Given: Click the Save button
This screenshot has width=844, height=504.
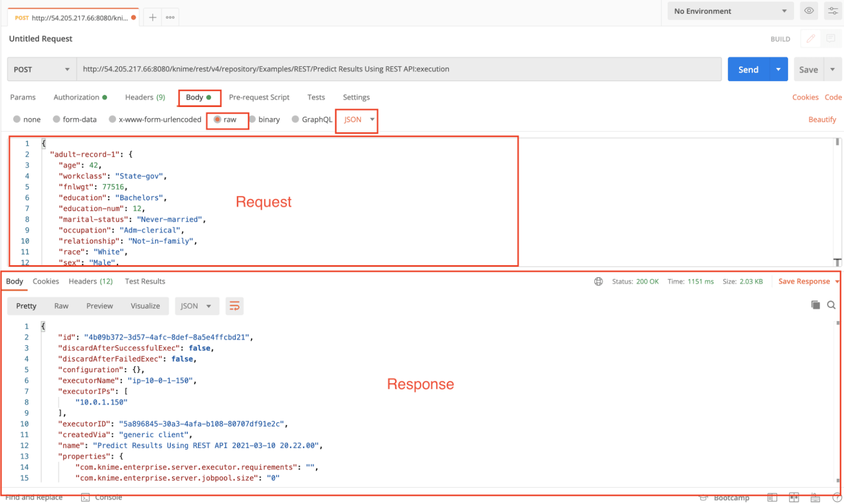Looking at the screenshot, I should pos(808,69).
